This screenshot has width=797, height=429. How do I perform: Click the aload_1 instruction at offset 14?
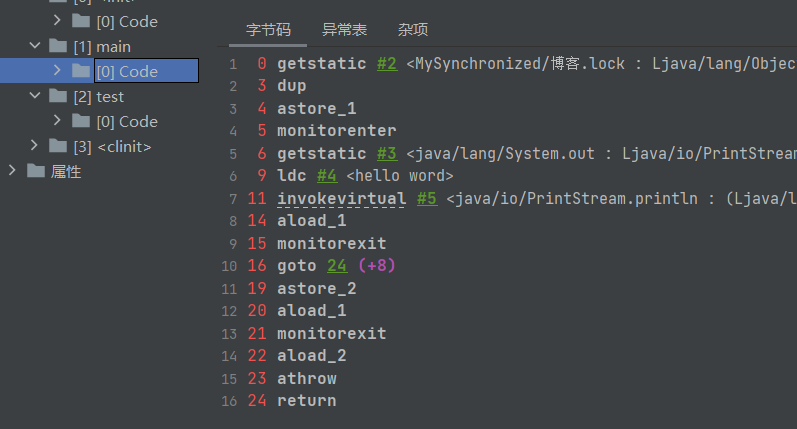312,221
